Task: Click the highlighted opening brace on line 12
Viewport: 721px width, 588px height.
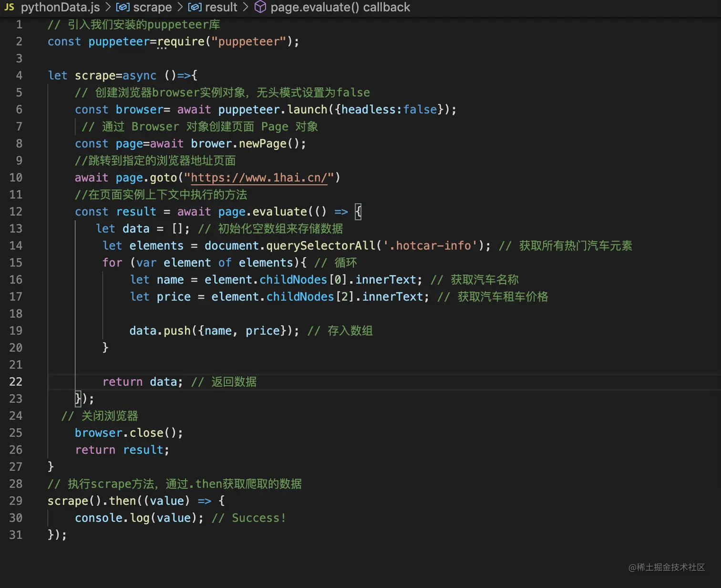Action: click(358, 212)
